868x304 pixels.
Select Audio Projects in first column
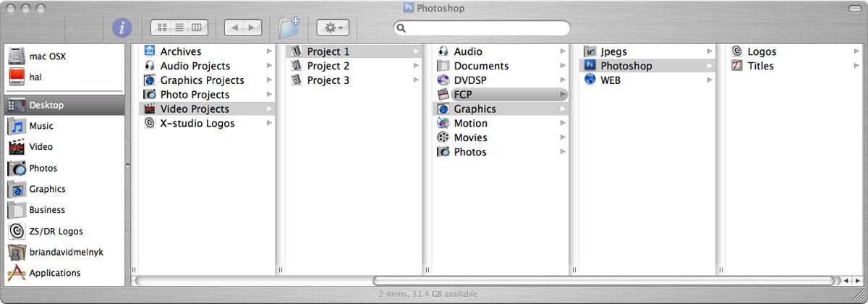[195, 66]
